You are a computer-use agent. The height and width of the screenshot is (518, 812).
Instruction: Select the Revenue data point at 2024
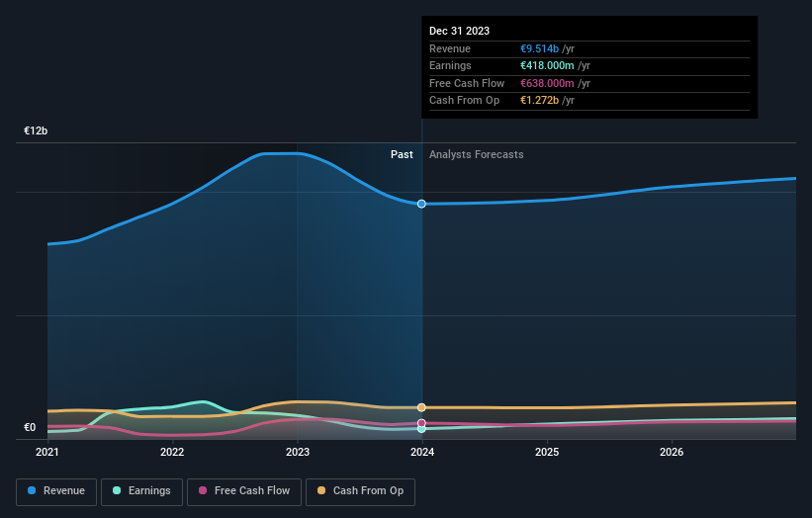click(421, 204)
